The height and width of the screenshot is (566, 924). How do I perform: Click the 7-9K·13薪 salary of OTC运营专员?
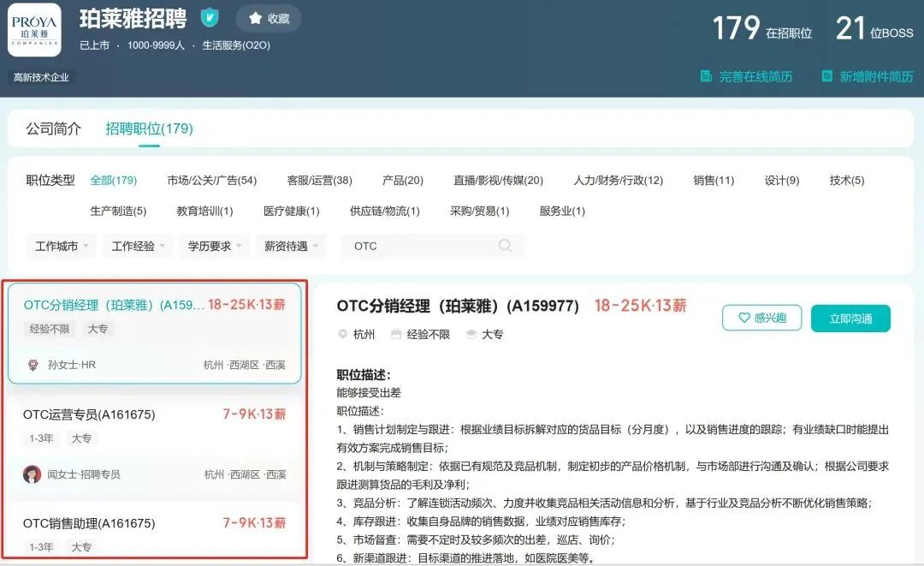point(254,414)
